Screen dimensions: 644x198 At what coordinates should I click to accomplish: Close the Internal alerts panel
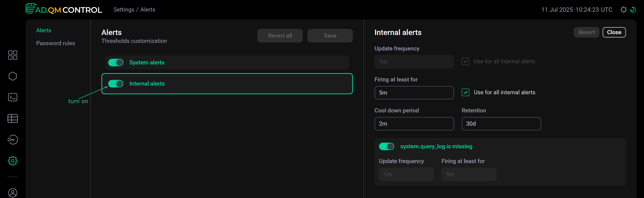614,32
